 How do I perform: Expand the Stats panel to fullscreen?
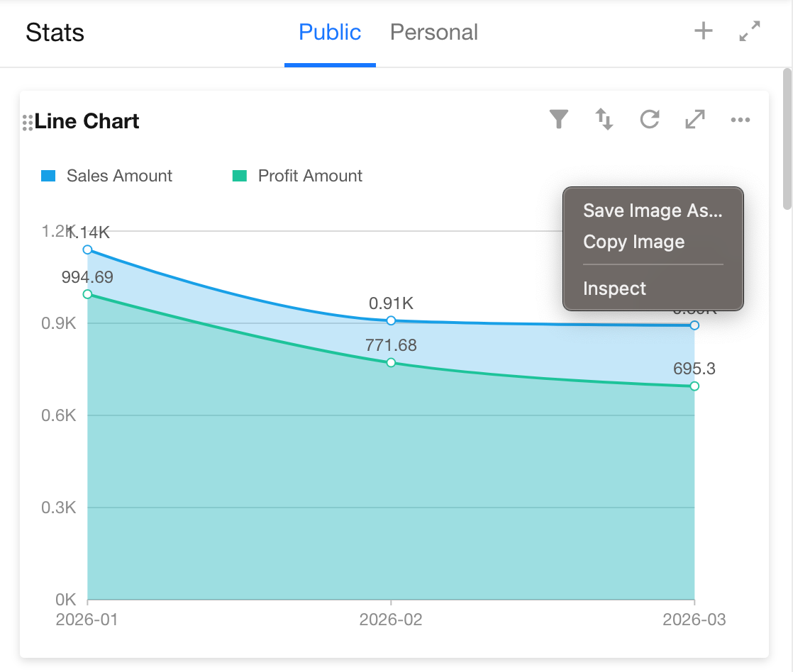pos(750,31)
